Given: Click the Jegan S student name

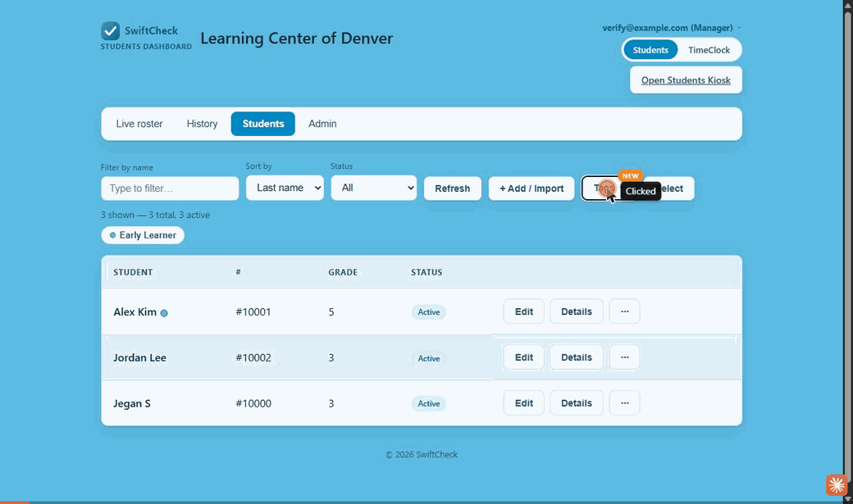Looking at the screenshot, I should click(132, 403).
